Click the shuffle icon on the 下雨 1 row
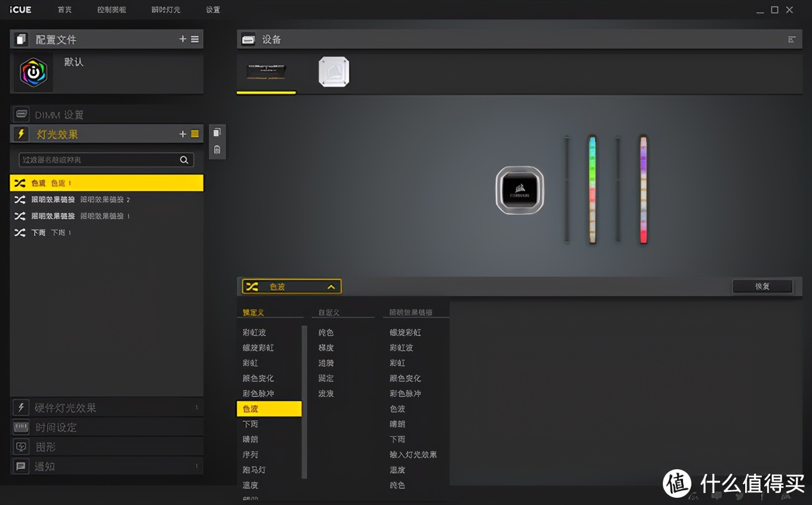 pos(20,232)
